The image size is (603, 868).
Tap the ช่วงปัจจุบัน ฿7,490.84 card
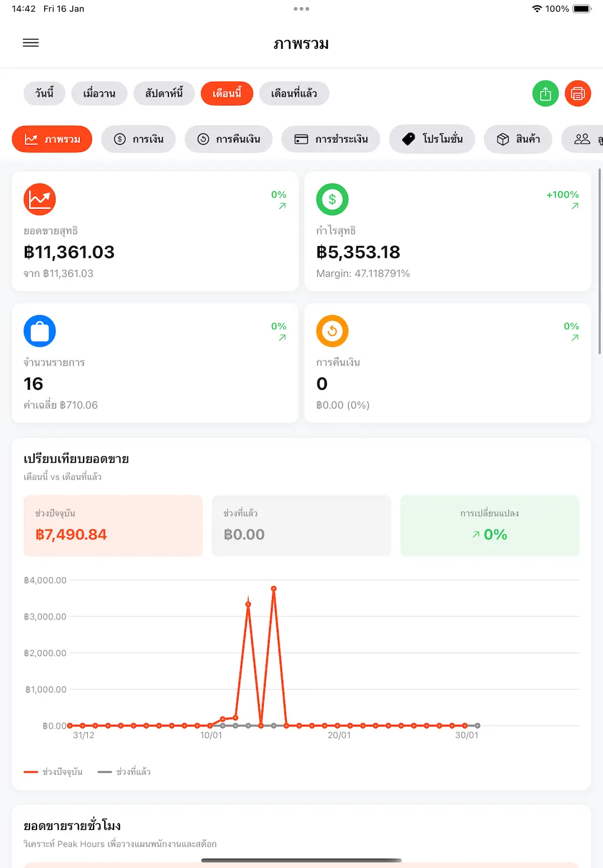pos(113,526)
